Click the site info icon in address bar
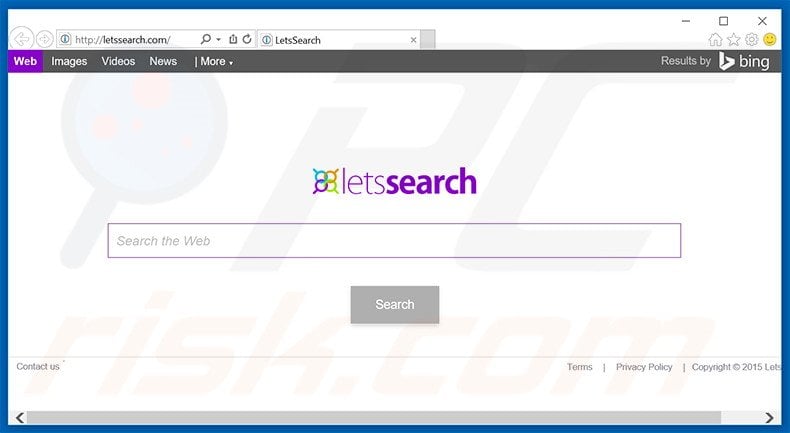This screenshot has height=433, width=790. pyautogui.click(x=65, y=39)
